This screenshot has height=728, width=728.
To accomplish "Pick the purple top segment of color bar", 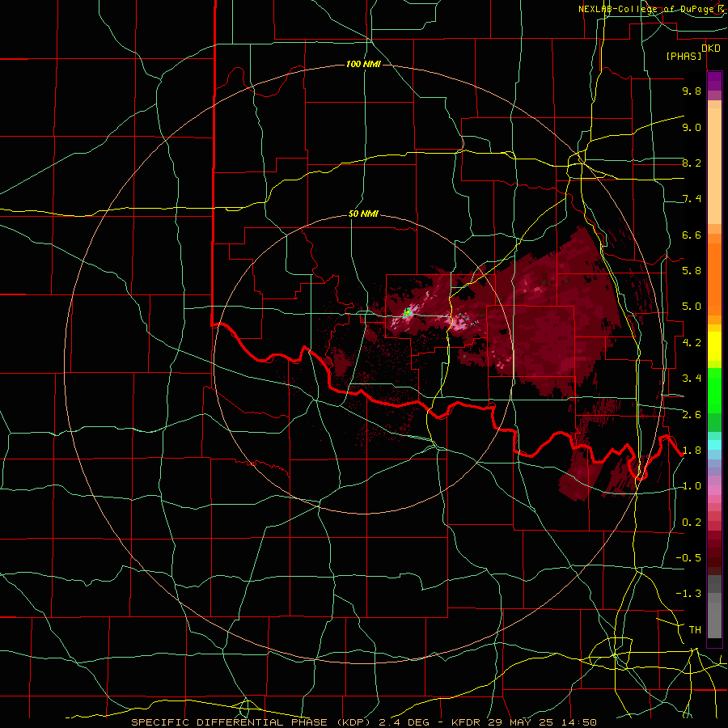I will [714, 81].
